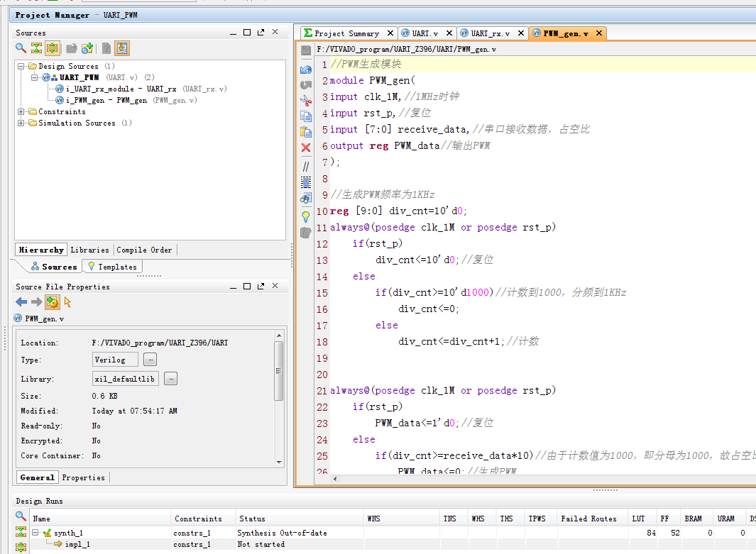Toggle the comment lines button in editor
Viewport: 756px width, 554px height.
pos(306,166)
